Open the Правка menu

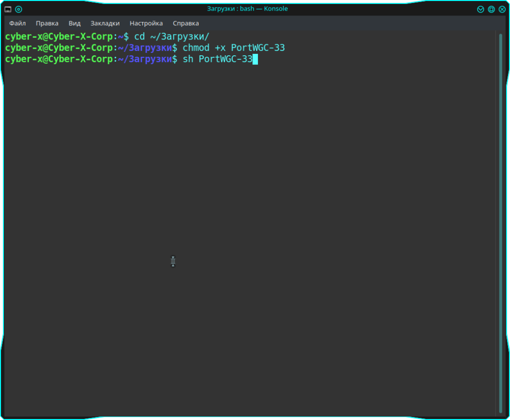click(47, 23)
